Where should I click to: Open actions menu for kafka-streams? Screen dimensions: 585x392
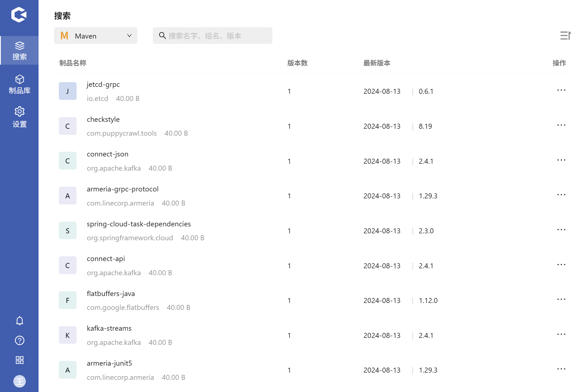click(561, 334)
